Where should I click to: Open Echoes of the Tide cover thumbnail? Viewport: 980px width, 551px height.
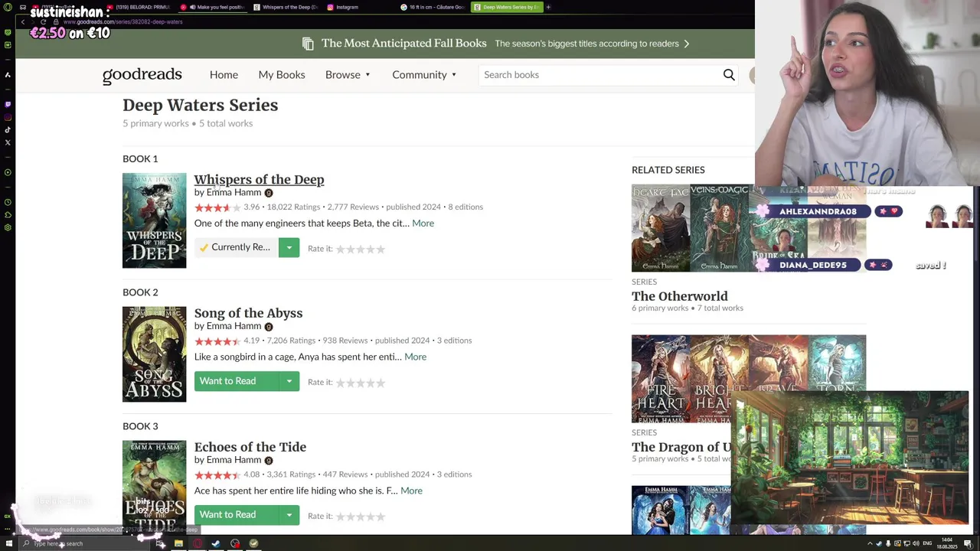(x=154, y=487)
